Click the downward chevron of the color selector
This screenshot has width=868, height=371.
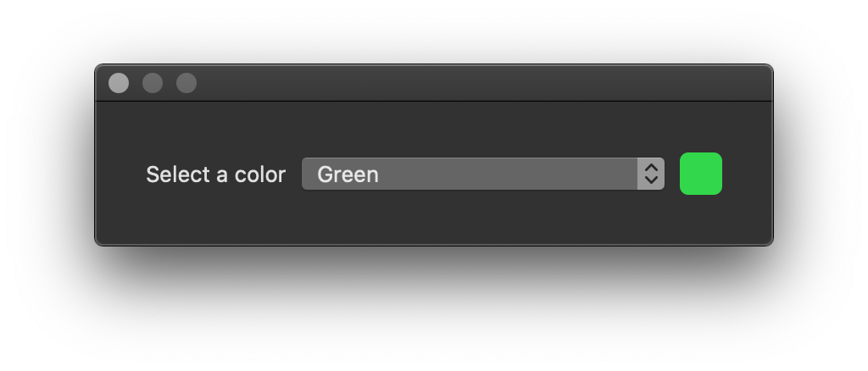[x=651, y=180]
